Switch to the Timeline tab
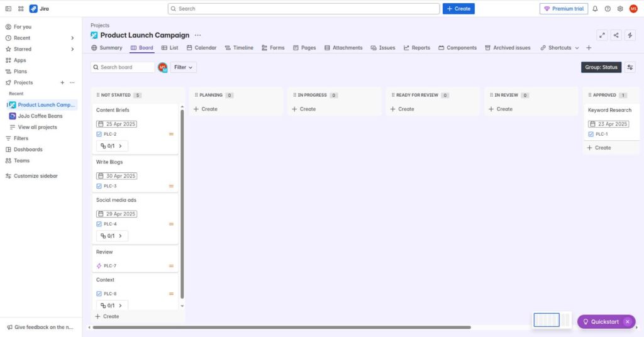 (239, 48)
